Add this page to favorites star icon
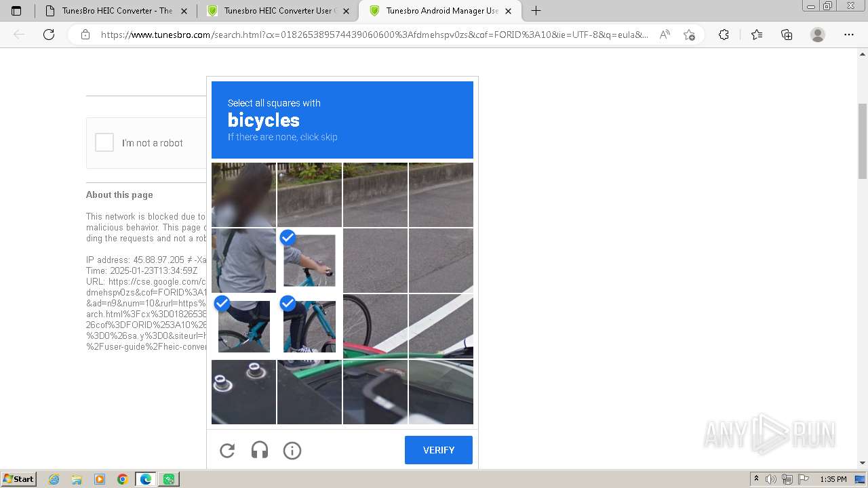868x488 pixels. pyautogui.click(x=689, y=35)
